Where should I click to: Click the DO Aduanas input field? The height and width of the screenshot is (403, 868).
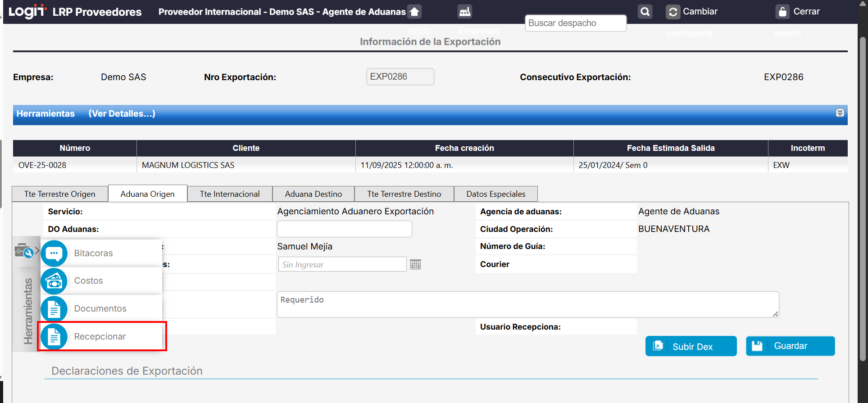(344, 229)
